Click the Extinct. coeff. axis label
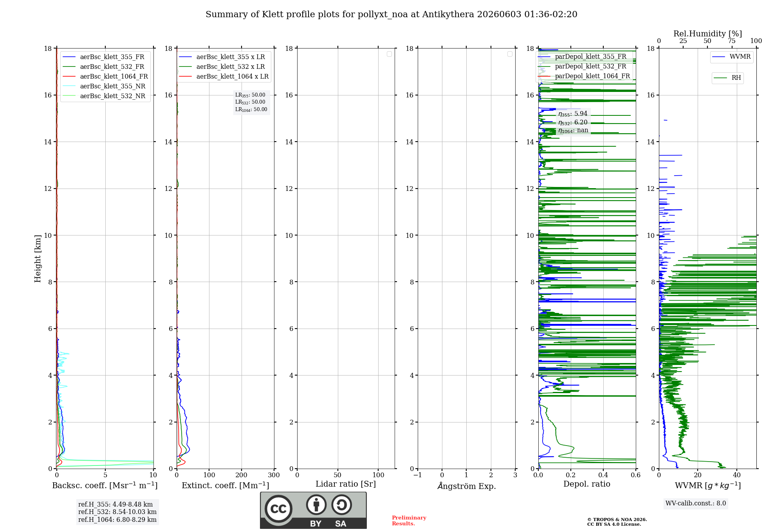Viewport: 783px width, 532px height. click(226, 485)
